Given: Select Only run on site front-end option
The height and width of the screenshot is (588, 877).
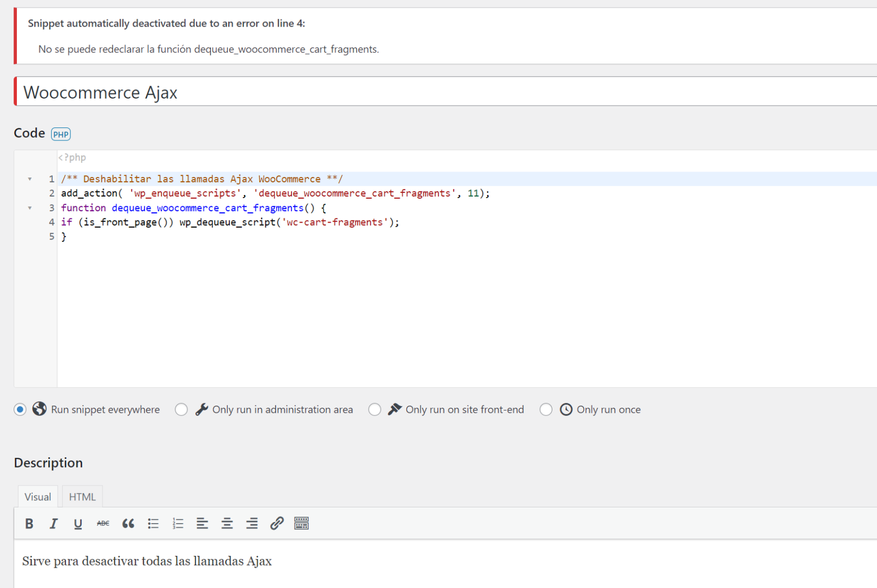Looking at the screenshot, I should point(375,409).
